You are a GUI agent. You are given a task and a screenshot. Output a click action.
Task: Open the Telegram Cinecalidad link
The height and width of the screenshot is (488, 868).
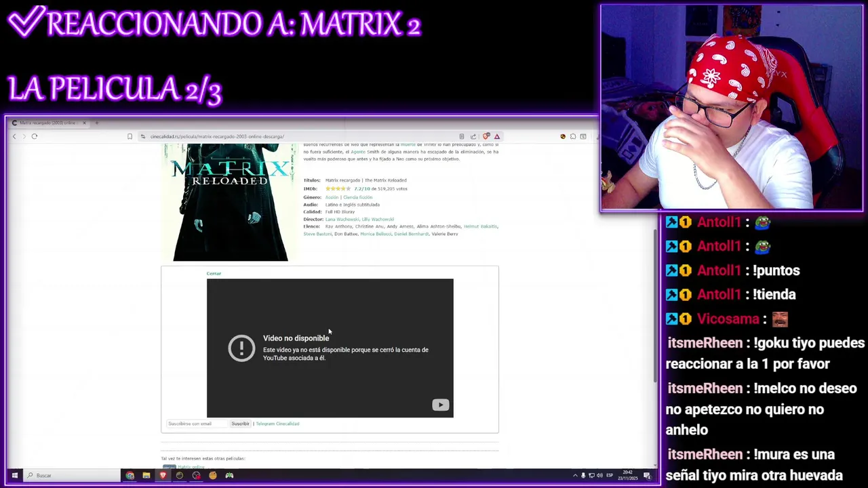point(277,424)
